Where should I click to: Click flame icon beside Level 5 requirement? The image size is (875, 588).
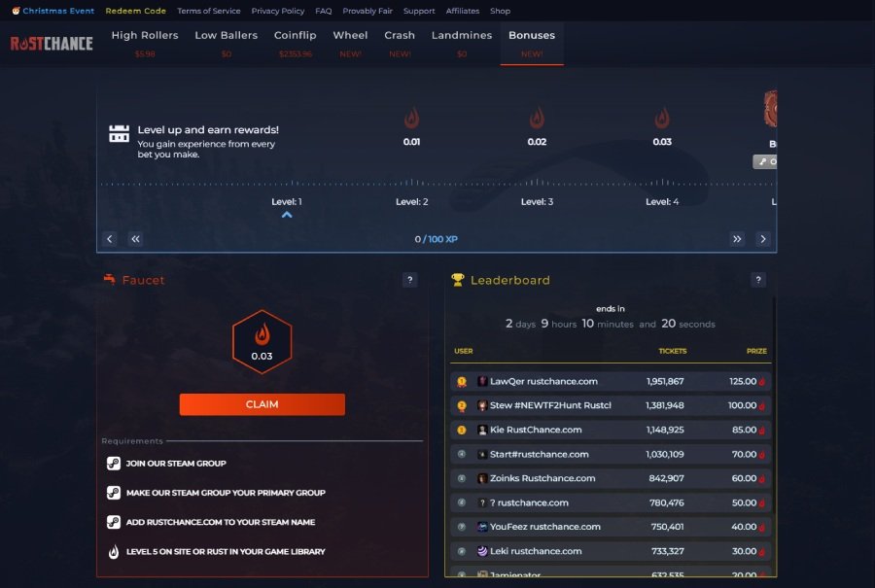coord(114,552)
